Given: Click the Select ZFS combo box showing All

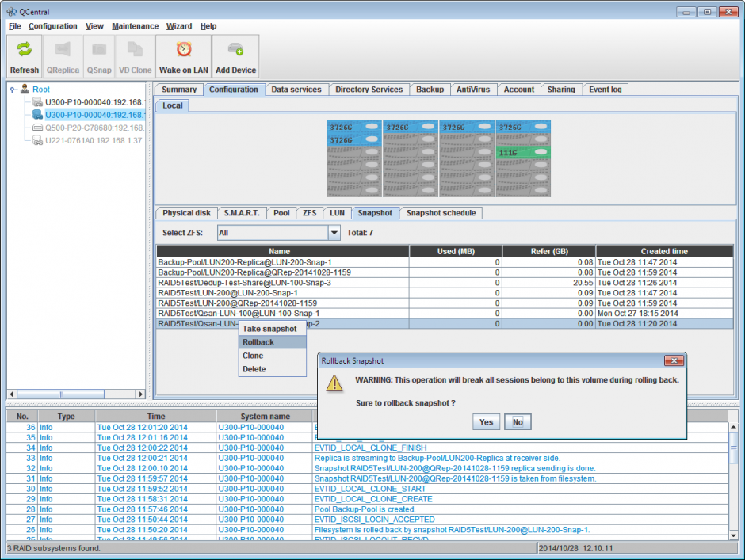Looking at the screenshot, I should (x=278, y=233).
